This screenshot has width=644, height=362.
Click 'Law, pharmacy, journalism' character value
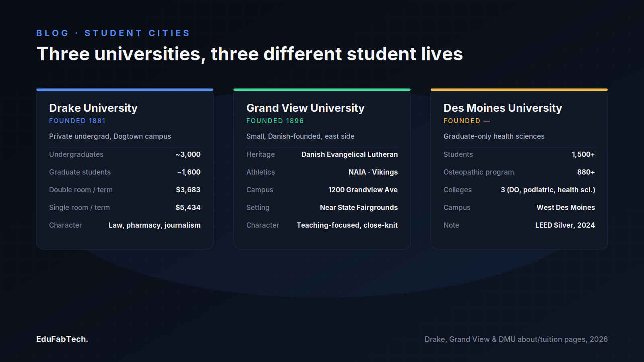(x=155, y=225)
